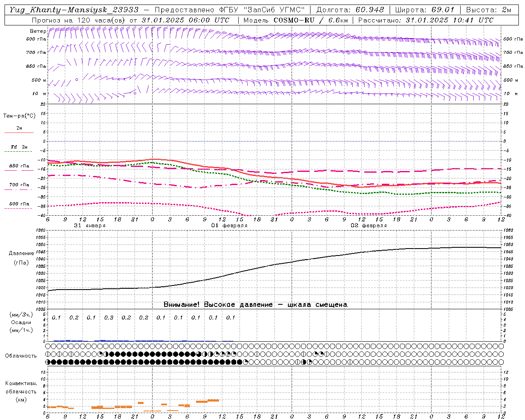Click the 'Рассчитано: 31.01.2025 10:41 UTC' timestamp
Image resolution: width=525 pixels, height=420 pixels.
click(426, 20)
